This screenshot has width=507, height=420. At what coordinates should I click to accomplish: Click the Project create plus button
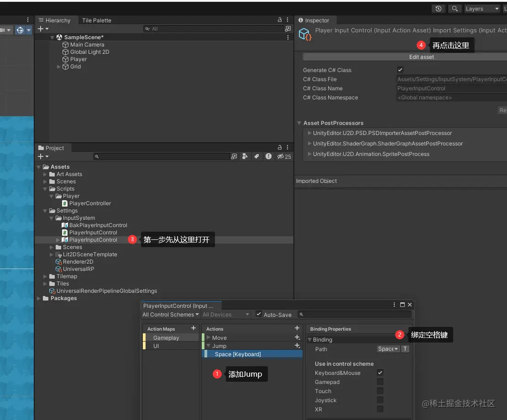pyautogui.click(x=43, y=156)
